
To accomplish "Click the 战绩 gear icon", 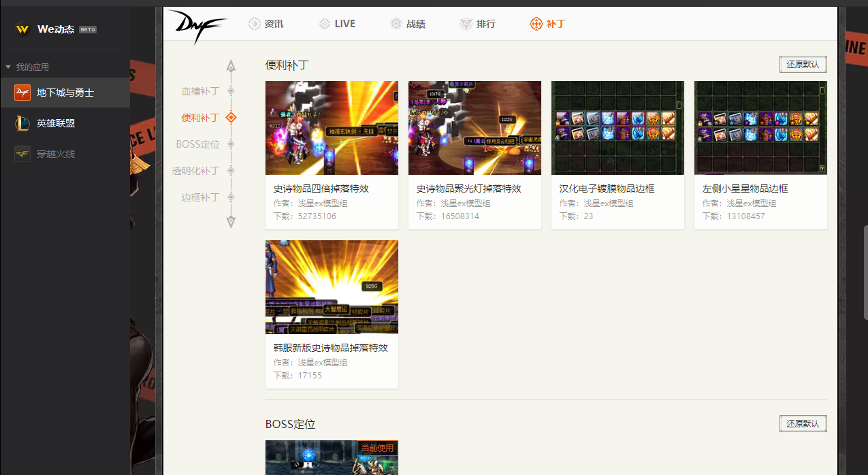I will pos(396,24).
